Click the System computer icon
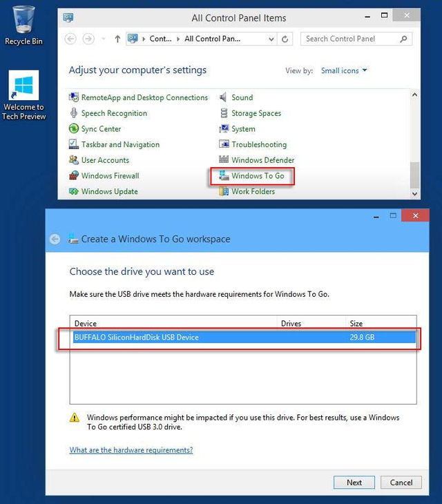Screen dimensions: 442x504 [224, 128]
